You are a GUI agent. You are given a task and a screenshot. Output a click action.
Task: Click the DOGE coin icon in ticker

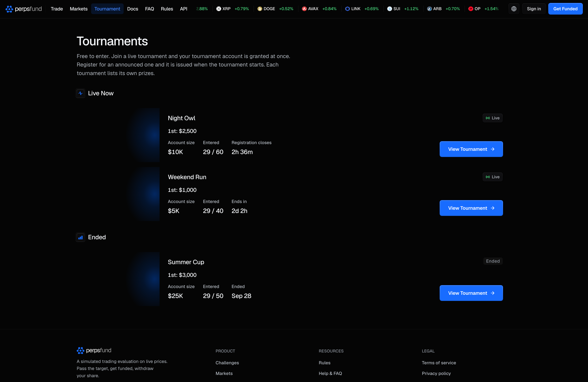[x=260, y=9]
